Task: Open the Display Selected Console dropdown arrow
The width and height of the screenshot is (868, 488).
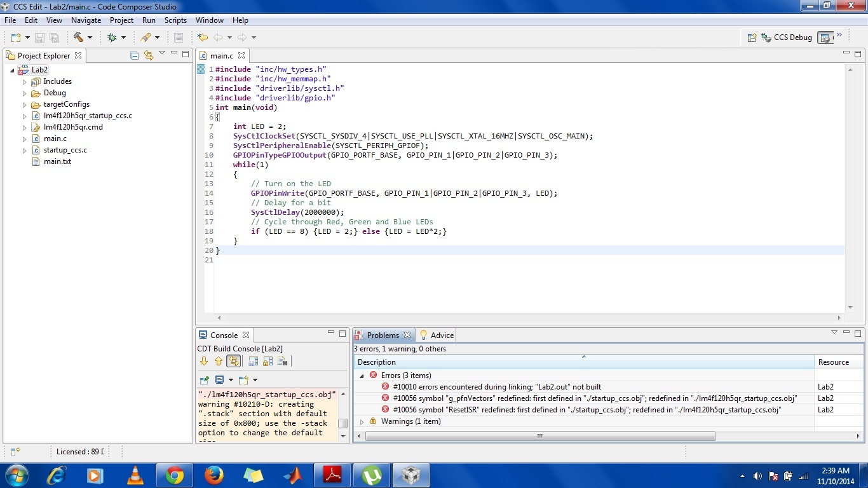Action: coord(231,380)
